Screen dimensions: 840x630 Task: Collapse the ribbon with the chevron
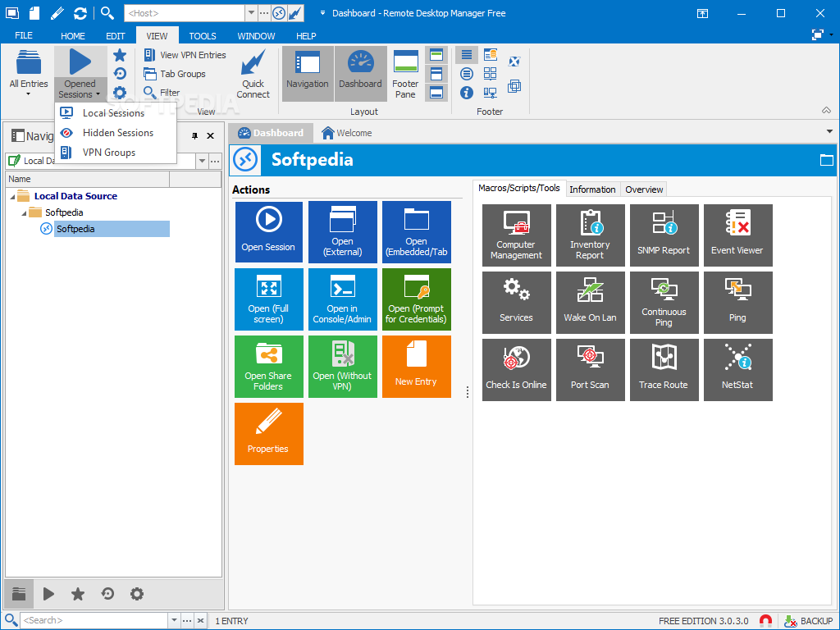click(x=827, y=111)
